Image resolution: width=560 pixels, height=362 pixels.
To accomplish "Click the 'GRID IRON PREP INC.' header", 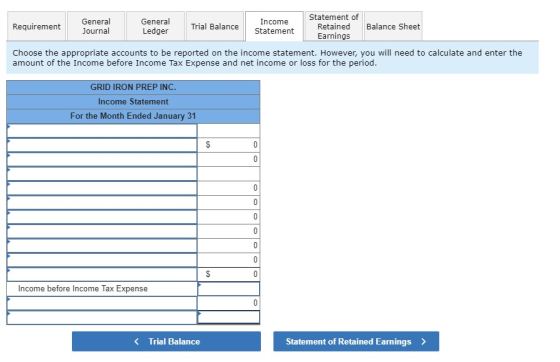I will (133, 87).
